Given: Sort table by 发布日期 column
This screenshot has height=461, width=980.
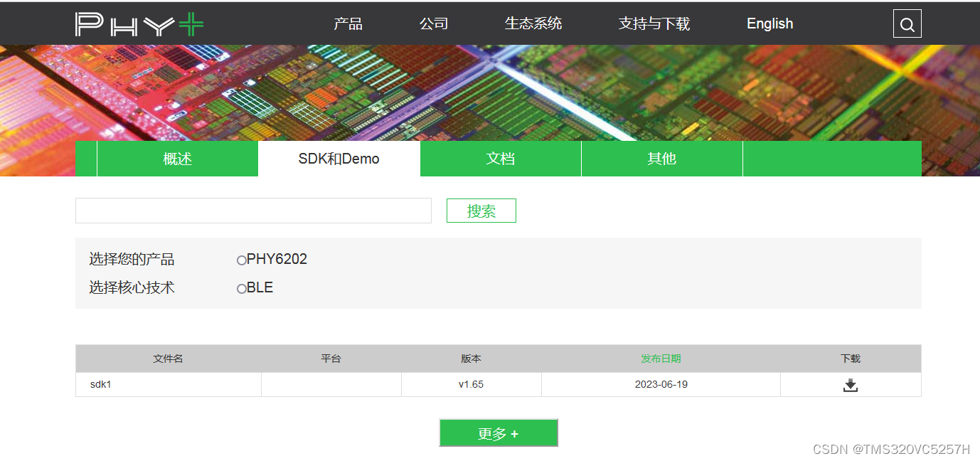Looking at the screenshot, I should 660,359.
